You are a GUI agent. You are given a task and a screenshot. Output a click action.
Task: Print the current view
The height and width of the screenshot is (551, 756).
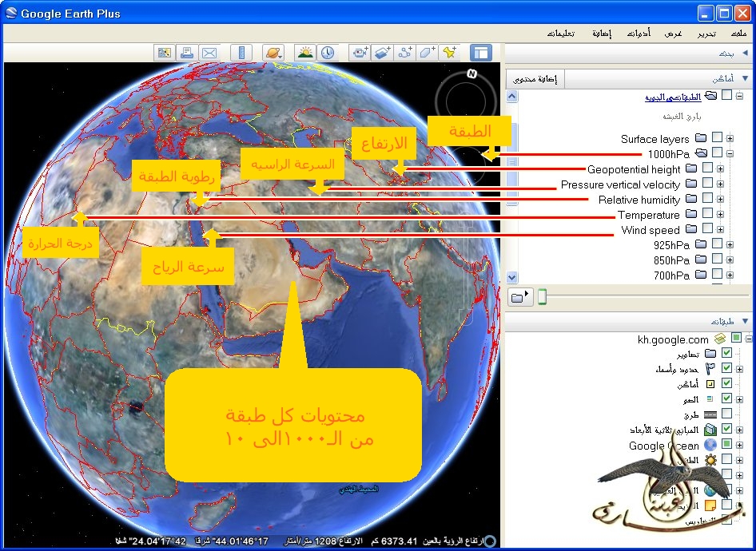click(x=186, y=53)
